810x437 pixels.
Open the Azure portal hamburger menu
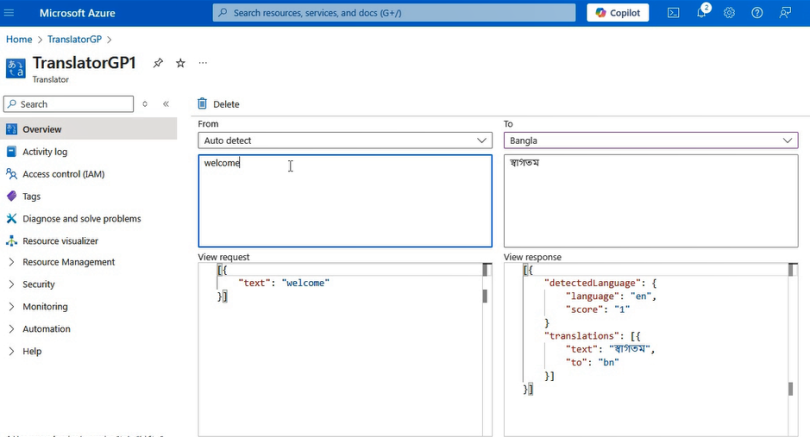tap(9, 13)
